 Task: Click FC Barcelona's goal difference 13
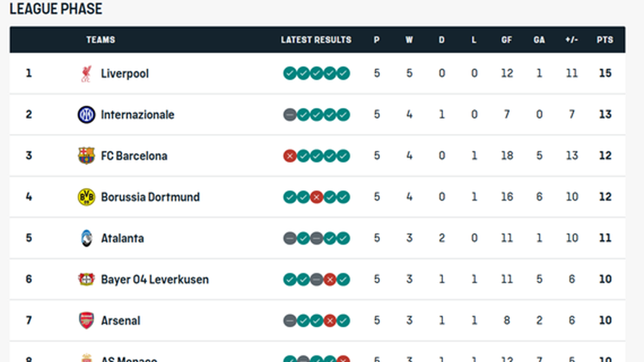click(572, 156)
